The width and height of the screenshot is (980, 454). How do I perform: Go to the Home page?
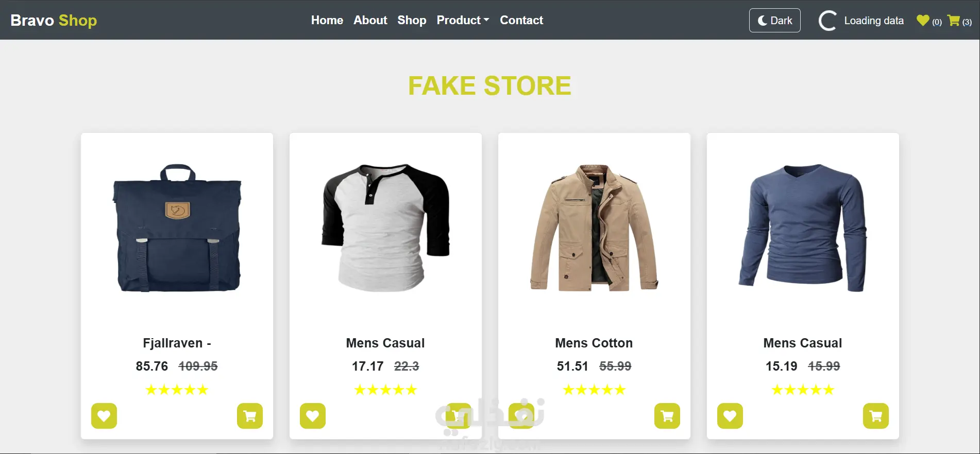tap(327, 20)
